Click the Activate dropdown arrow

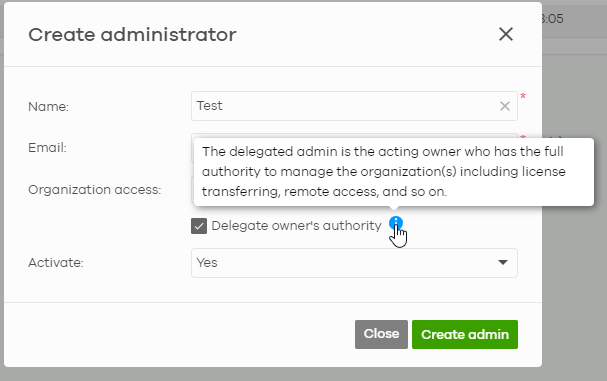click(x=502, y=263)
